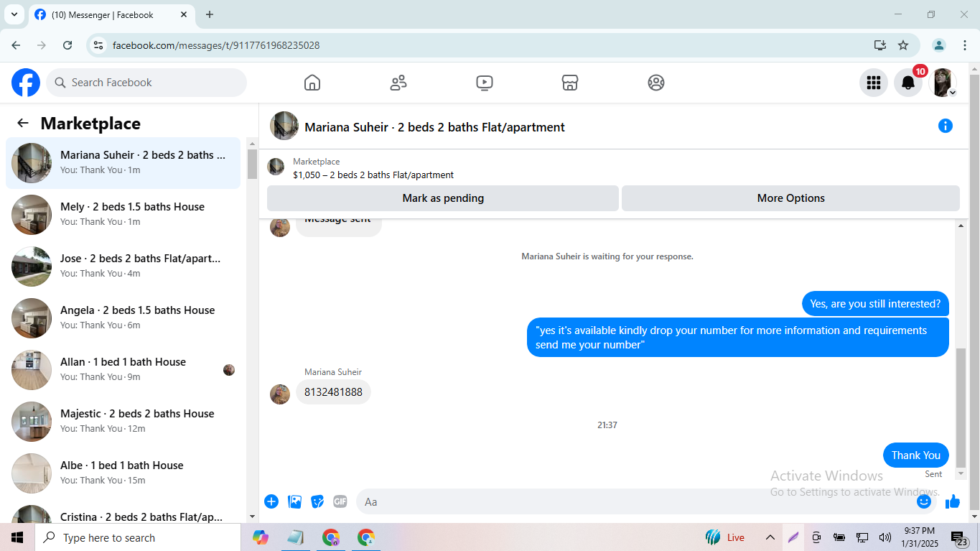This screenshot has width=980, height=551.
Task: Open Mariana Suheir conversation in list
Action: point(123,163)
